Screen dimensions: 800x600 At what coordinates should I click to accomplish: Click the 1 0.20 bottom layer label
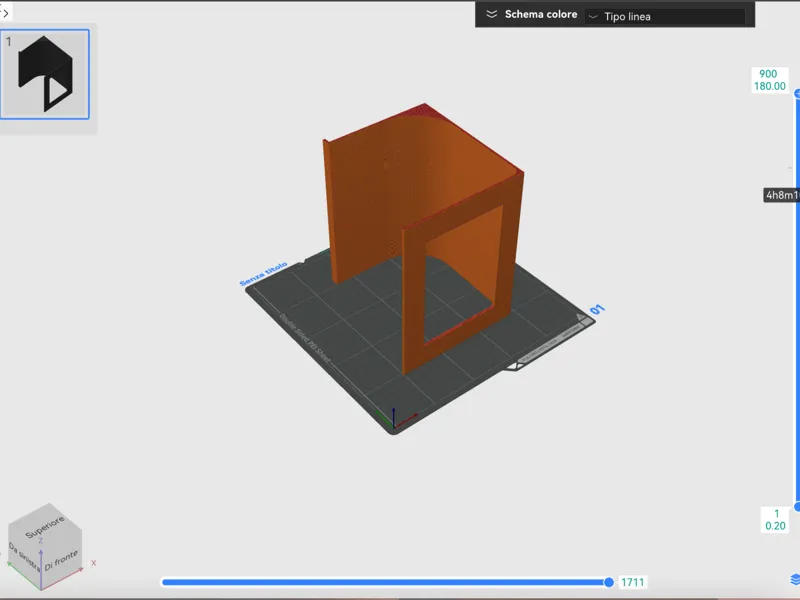776,519
